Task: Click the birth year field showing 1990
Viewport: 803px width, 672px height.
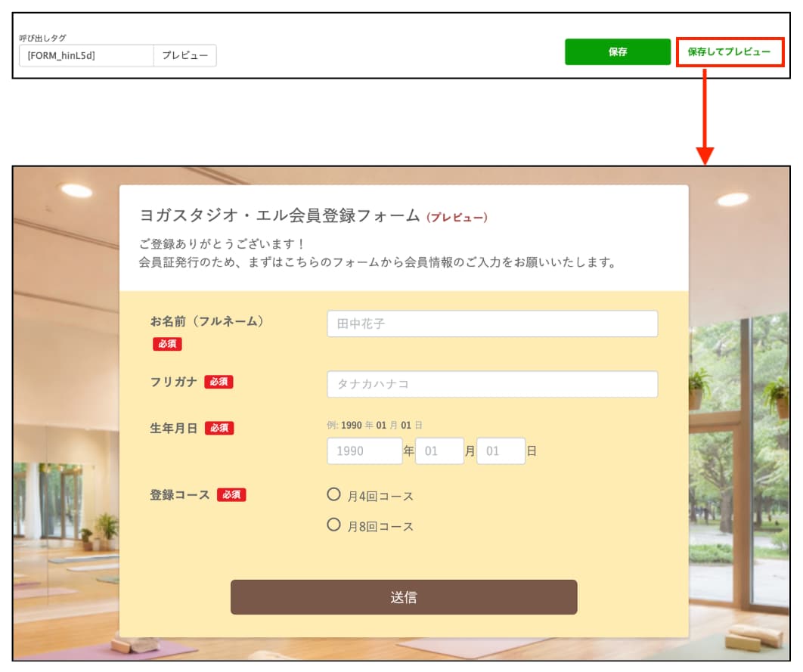Action: coord(363,451)
